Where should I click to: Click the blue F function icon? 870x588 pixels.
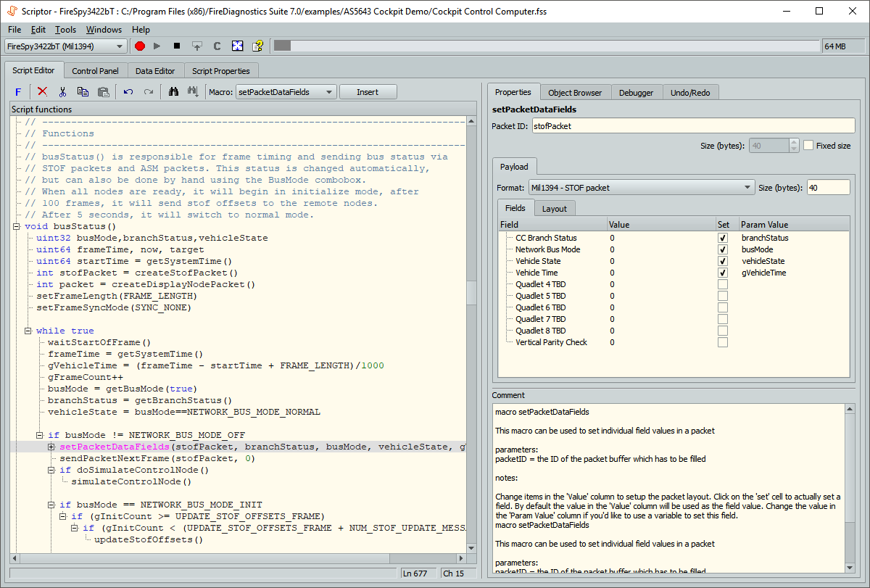tap(18, 92)
